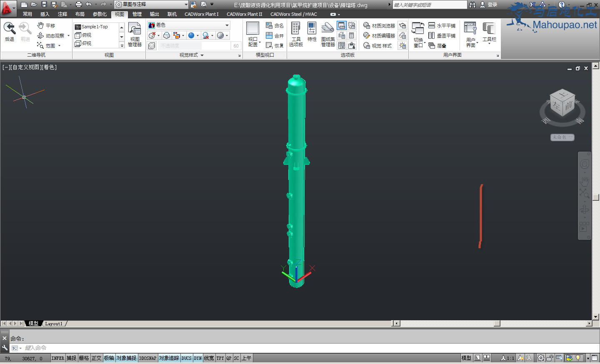Open the 视图管理器 view manager
600x364 pixels.
[x=135, y=35]
